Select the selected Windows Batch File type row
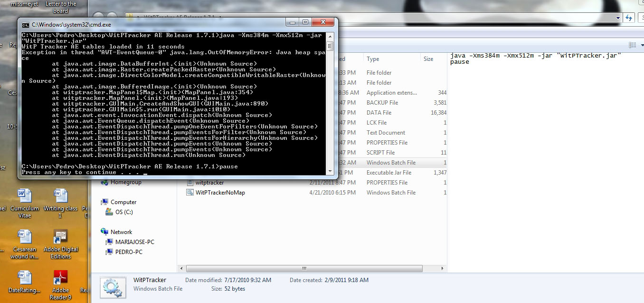The image size is (644, 303). click(391, 163)
